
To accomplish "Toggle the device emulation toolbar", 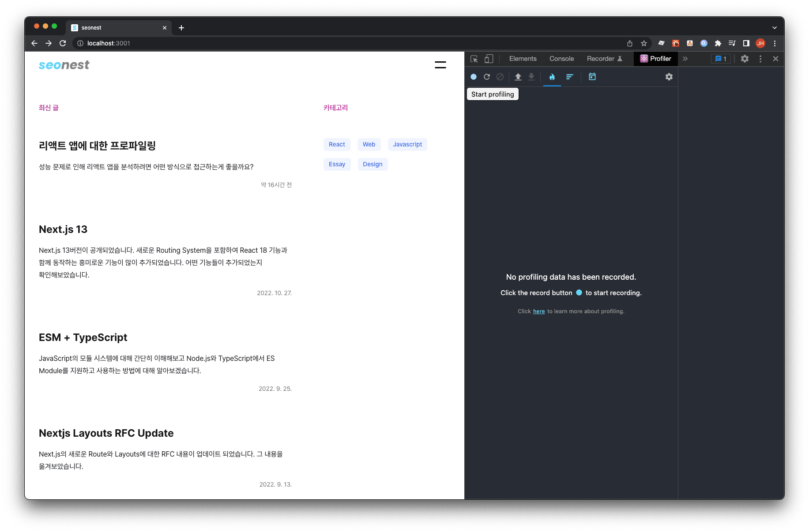I will [489, 58].
